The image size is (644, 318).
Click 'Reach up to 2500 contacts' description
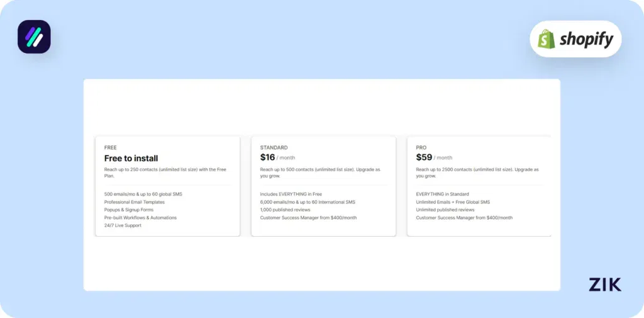(x=477, y=173)
